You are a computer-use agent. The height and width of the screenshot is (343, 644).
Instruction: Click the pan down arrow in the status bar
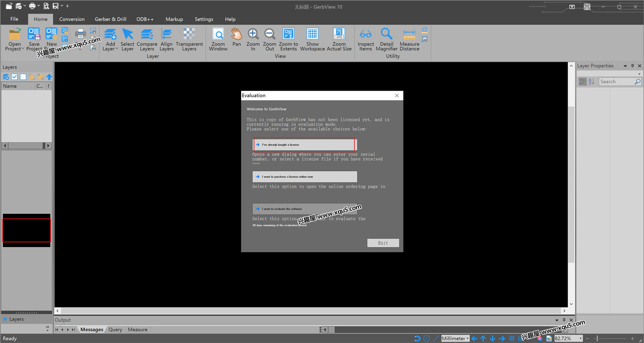[492, 338]
